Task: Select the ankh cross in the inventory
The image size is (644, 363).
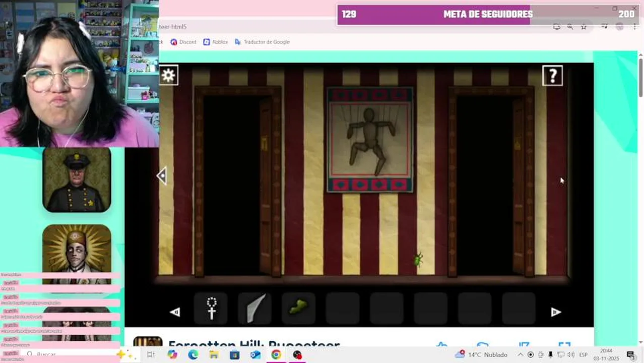Action: pos(211,308)
